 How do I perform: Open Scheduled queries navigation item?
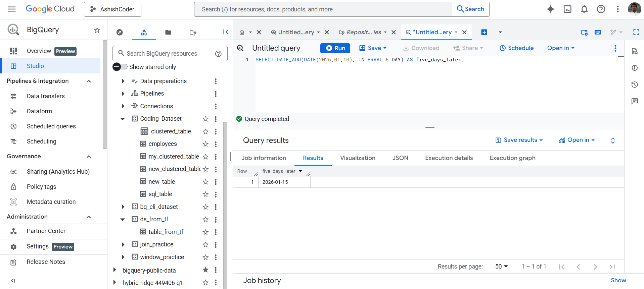(51, 126)
